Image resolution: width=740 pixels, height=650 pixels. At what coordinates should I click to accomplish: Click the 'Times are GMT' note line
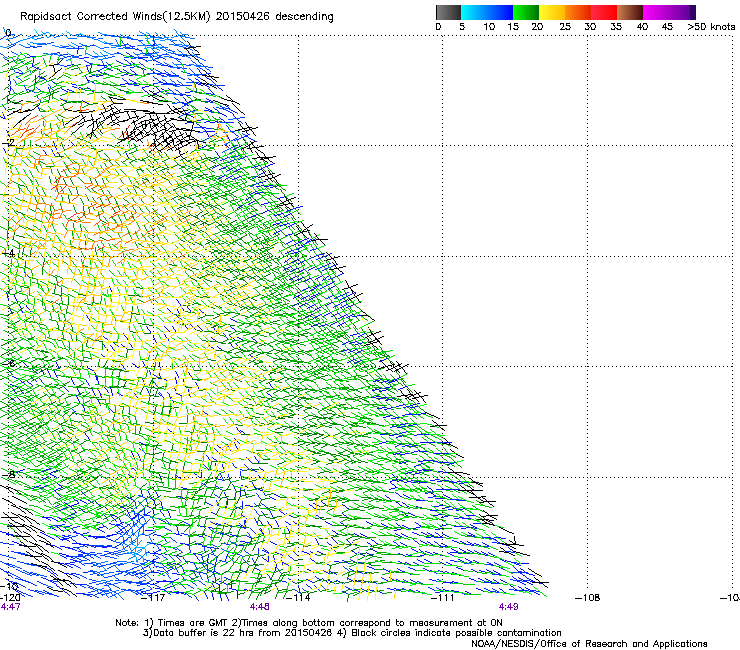click(x=309, y=623)
